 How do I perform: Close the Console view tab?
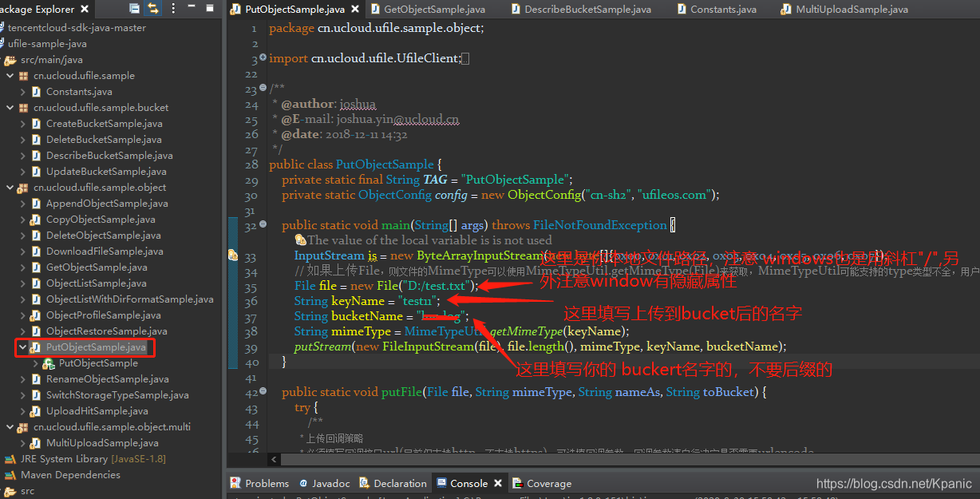coord(498,483)
